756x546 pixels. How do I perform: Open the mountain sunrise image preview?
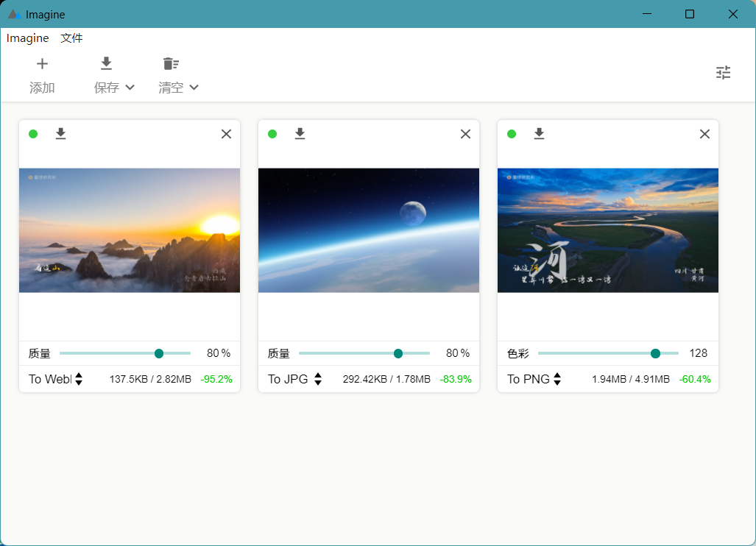pos(130,230)
